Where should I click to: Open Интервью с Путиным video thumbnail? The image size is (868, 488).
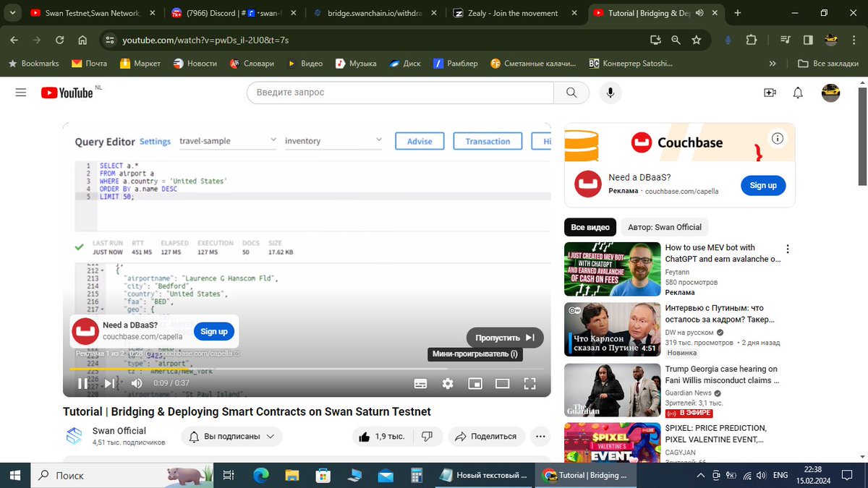612,330
